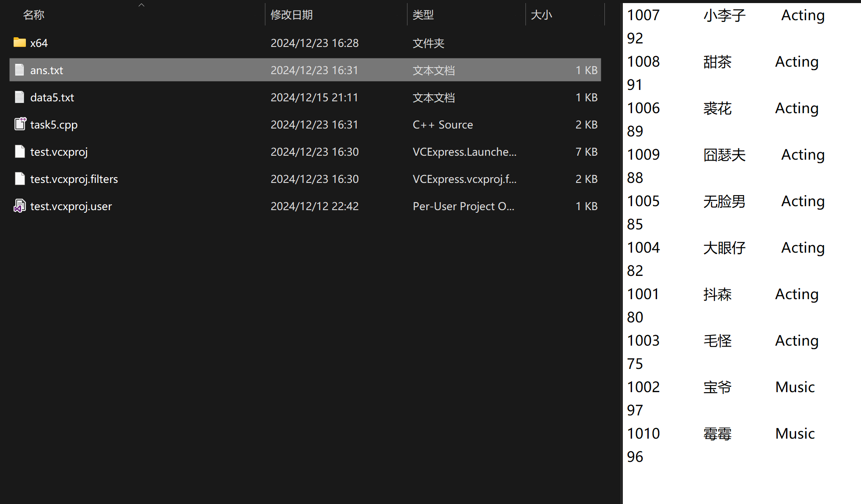
Task: Sort files by 名称 column header
Action: (x=34, y=15)
